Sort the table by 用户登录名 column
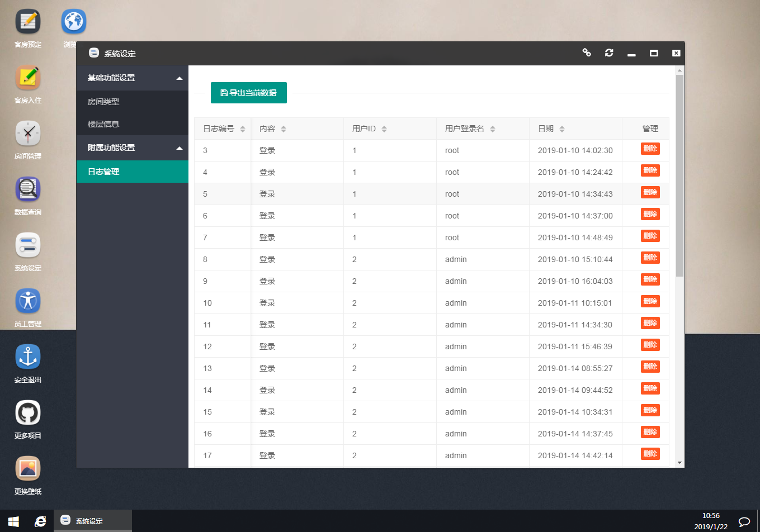This screenshot has height=532, width=760. (493, 129)
